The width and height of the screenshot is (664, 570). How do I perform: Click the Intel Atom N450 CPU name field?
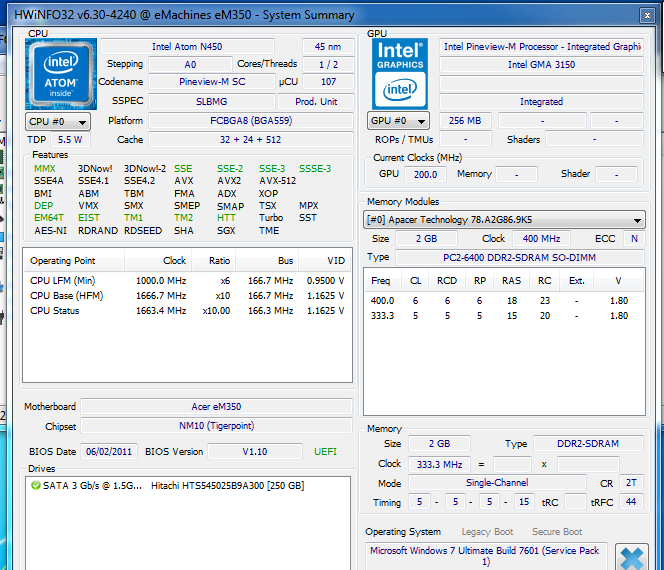coord(187,47)
